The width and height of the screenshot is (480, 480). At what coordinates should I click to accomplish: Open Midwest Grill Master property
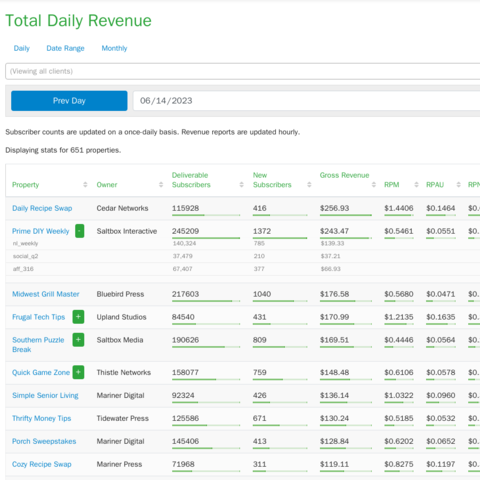click(x=46, y=294)
